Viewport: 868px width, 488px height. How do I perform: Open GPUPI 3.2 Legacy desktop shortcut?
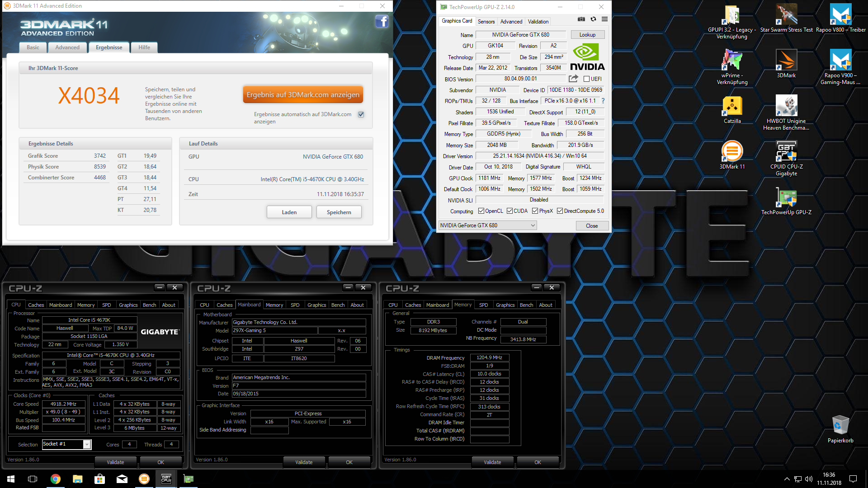(x=732, y=22)
